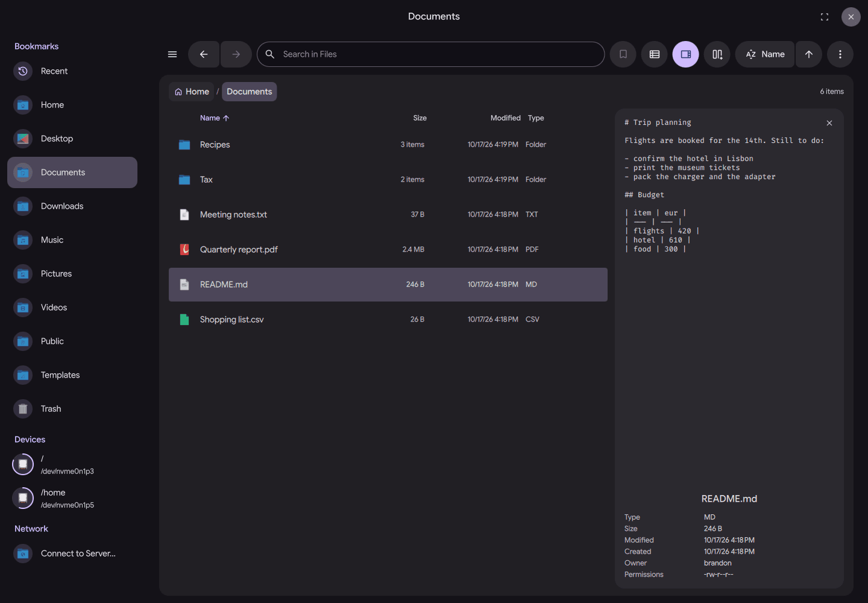The image size is (868, 603).
Task: Open the Public bookmark
Action: (x=72, y=341)
